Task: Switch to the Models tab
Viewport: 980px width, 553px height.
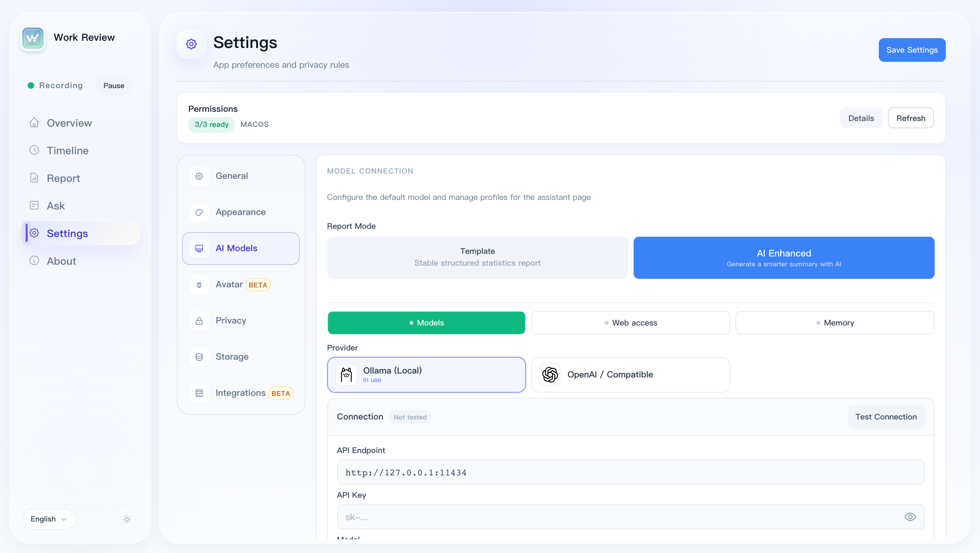Action: click(x=426, y=323)
